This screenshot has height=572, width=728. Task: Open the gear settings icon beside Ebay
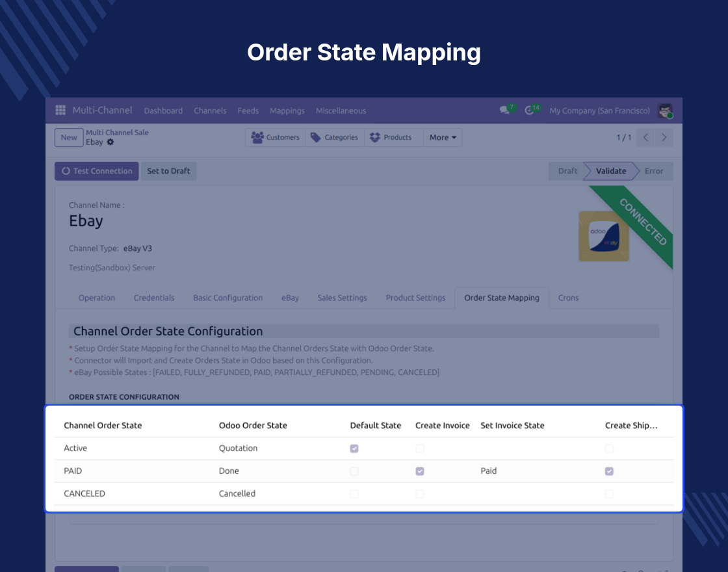[x=110, y=142]
